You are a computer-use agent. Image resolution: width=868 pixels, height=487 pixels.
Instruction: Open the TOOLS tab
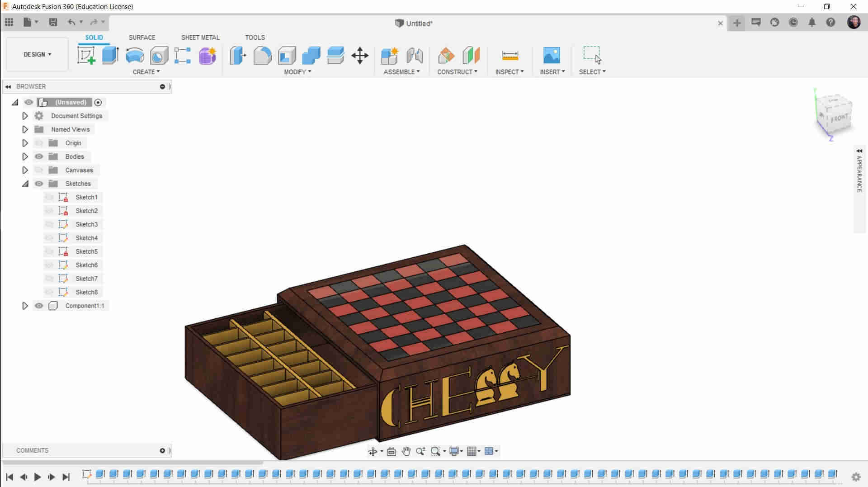255,38
